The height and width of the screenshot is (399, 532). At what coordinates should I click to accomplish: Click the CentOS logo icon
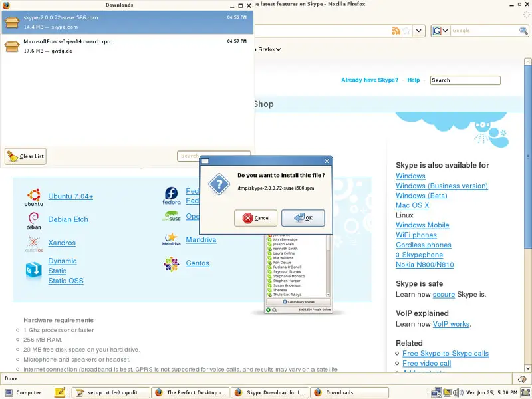(172, 264)
